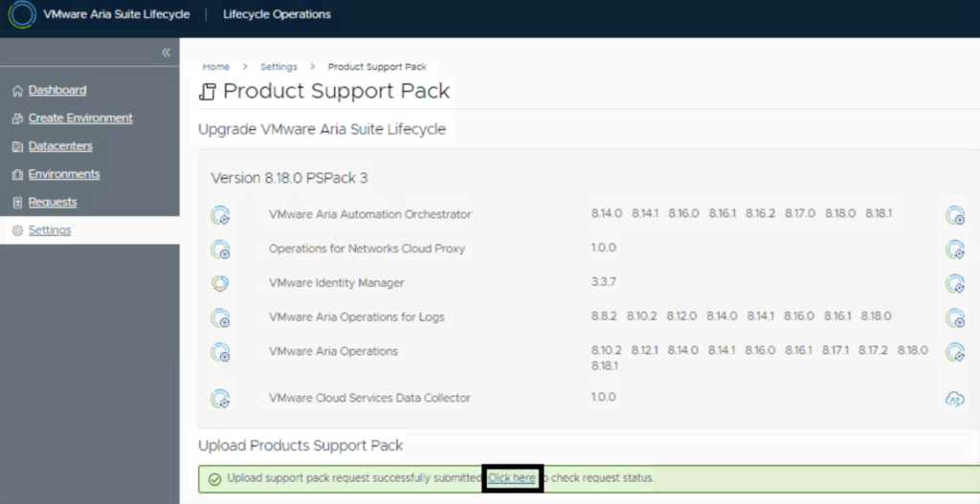Navigate to Environments section
The image size is (980, 504).
[63, 174]
